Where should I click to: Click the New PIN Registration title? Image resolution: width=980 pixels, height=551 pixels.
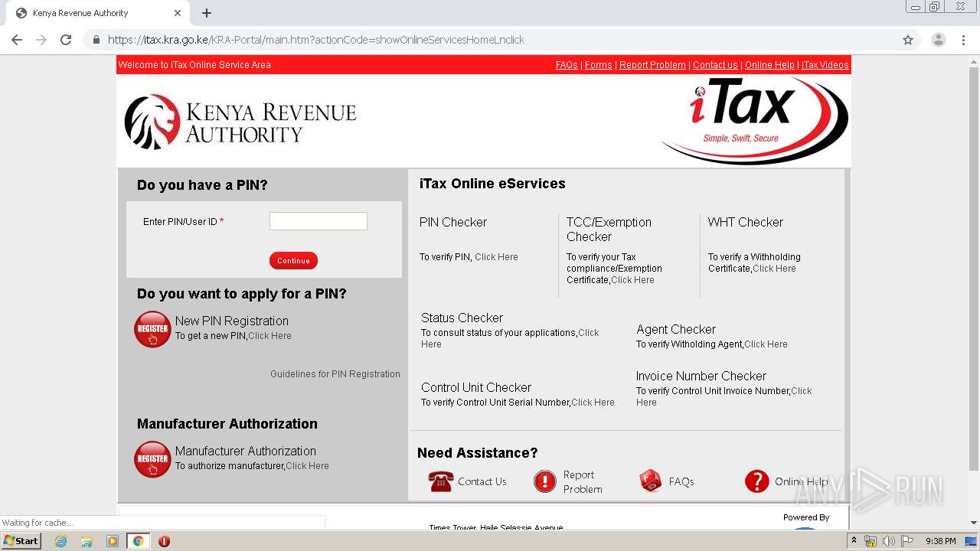coord(232,321)
